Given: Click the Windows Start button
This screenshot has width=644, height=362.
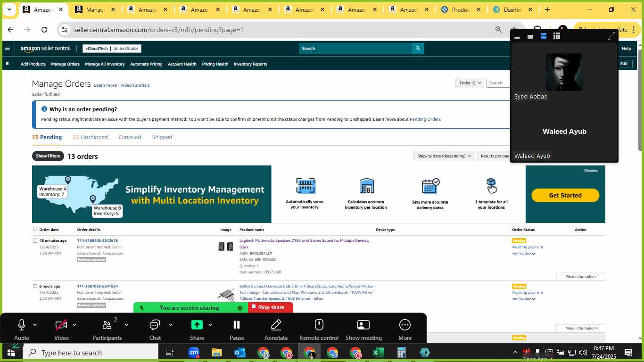Looking at the screenshot, I should pyautogui.click(x=11, y=353).
